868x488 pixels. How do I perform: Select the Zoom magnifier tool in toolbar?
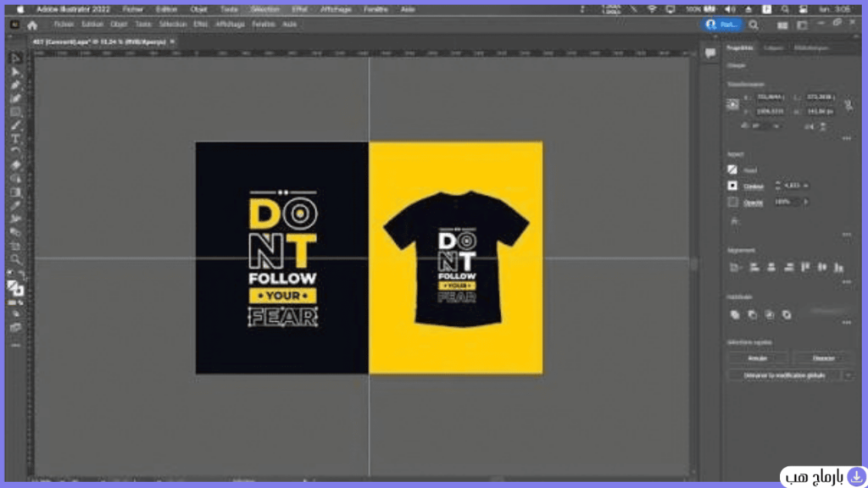tap(15, 259)
